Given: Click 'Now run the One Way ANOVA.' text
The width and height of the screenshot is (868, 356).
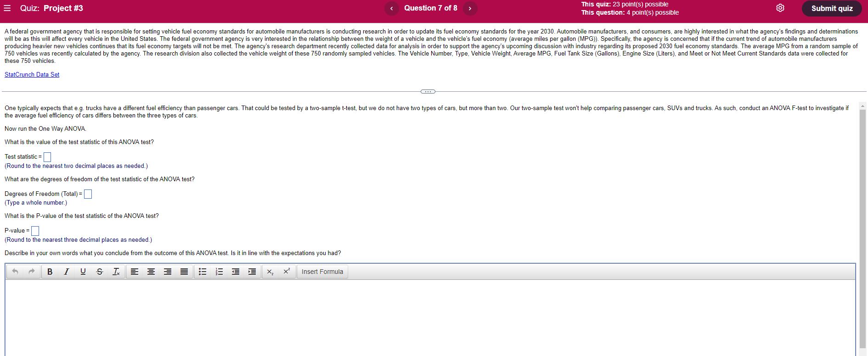Looking at the screenshot, I should pyautogui.click(x=45, y=128).
